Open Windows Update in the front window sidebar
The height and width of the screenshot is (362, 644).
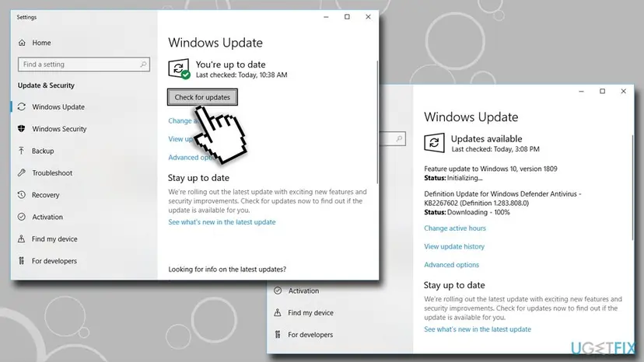click(x=58, y=106)
